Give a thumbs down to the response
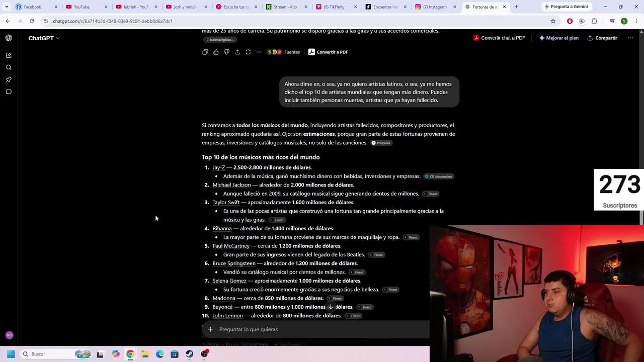Image resolution: width=644 pixels, height=362 pixels. click(226, 52)
